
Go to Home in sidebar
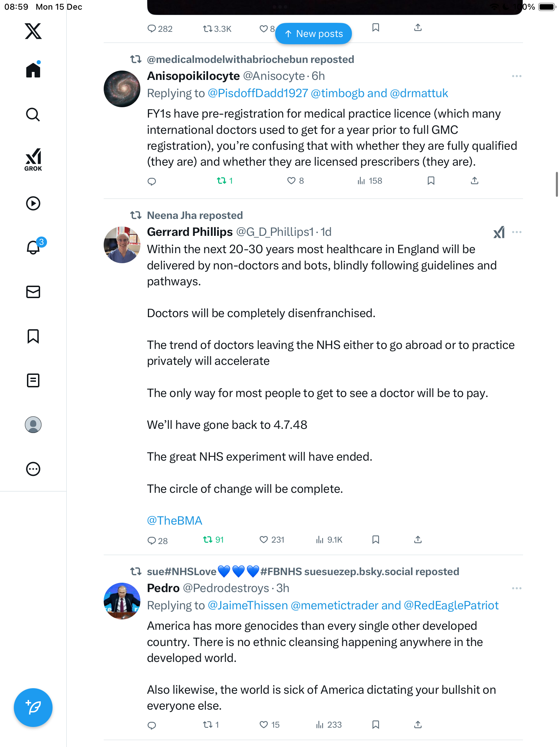coord(33,70)
